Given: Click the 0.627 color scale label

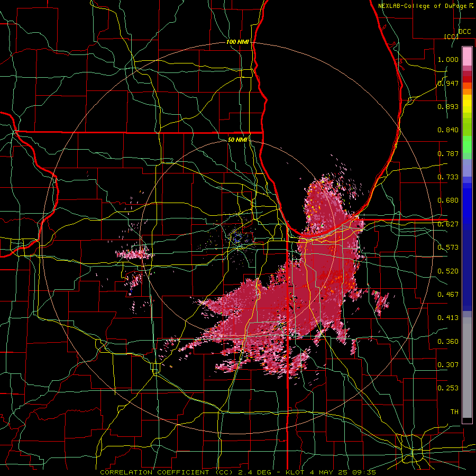Looking at the screenshot, I should (448, 224).
